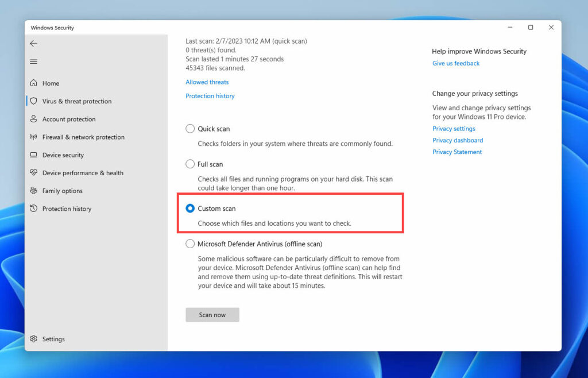Expand the navigation pane with the hamburger icon
588x378 pixels.
[33, 61]
